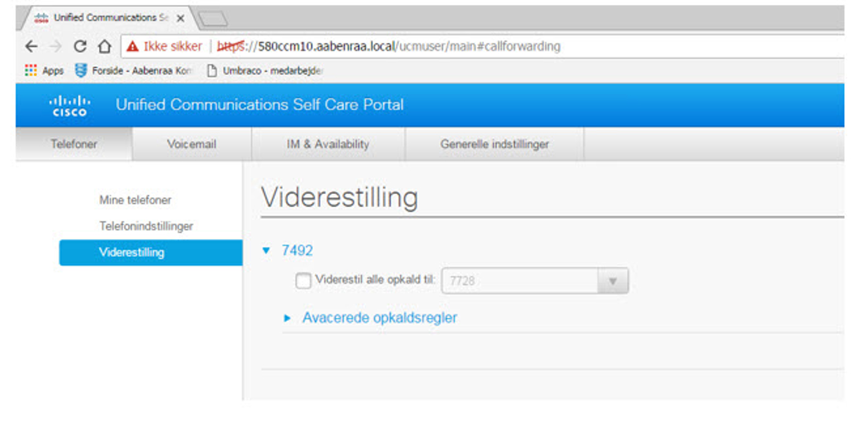Close the Unified Communications browser tab
Viewport: 868px width, 426px height.
point(180,18)
